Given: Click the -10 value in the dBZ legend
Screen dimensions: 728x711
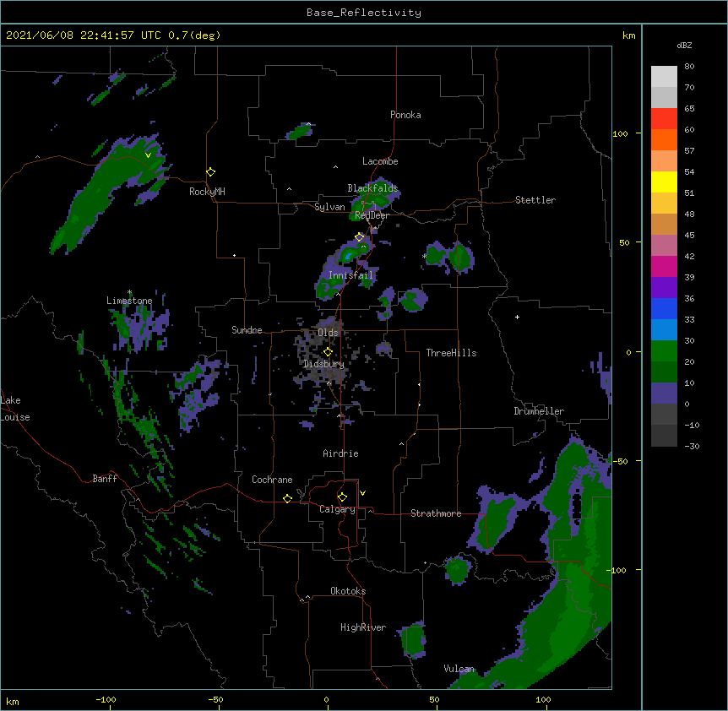Looking at the screenshot, I should point(692,425).
